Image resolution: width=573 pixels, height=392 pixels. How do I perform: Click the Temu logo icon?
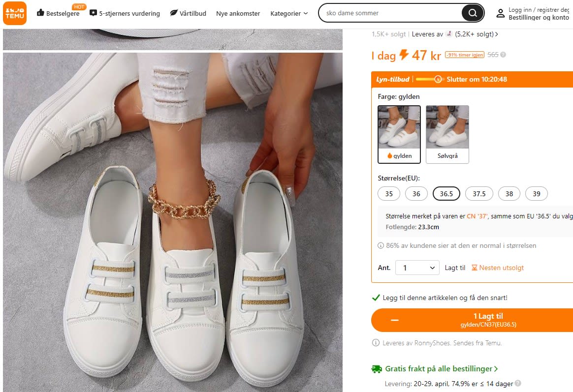15,13
